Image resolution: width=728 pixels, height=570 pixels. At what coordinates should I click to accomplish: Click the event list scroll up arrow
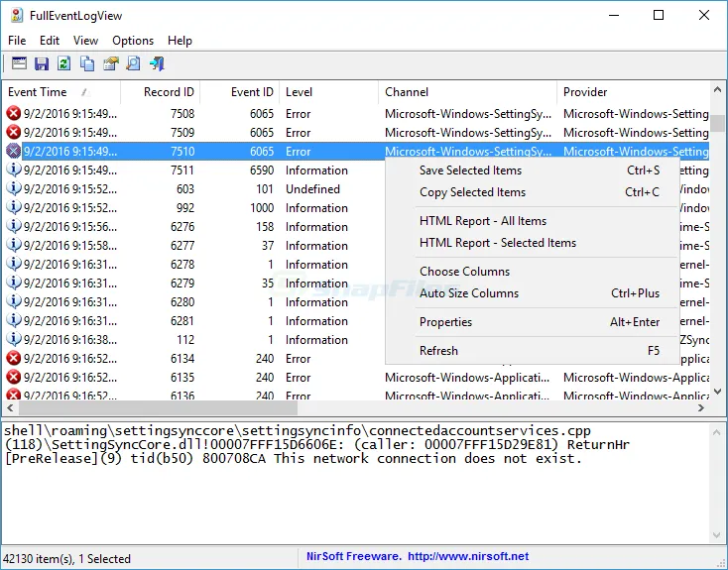click(717, 89)
